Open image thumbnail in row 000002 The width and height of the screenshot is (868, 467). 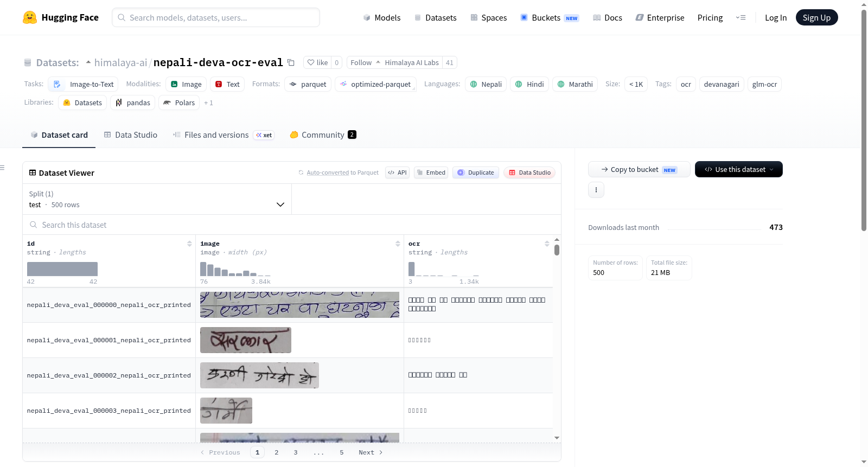point(259,375)
